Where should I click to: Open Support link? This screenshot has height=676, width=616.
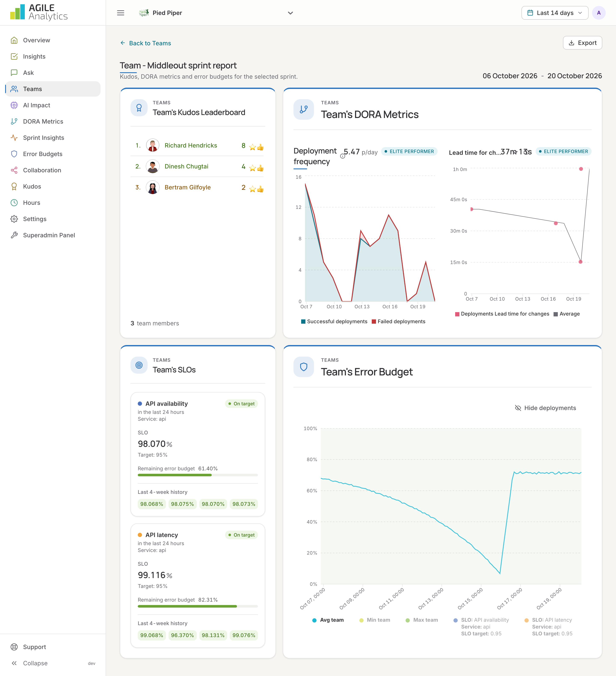(53, 647)
